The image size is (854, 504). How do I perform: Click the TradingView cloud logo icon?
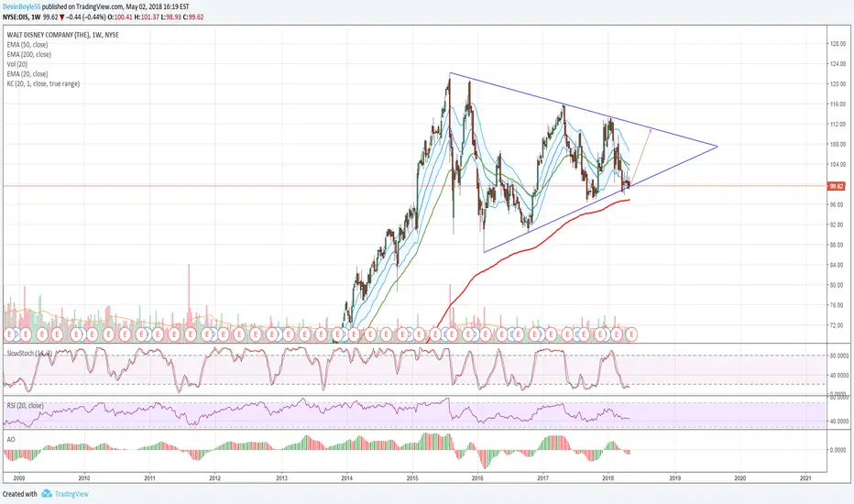click(47, 494)
